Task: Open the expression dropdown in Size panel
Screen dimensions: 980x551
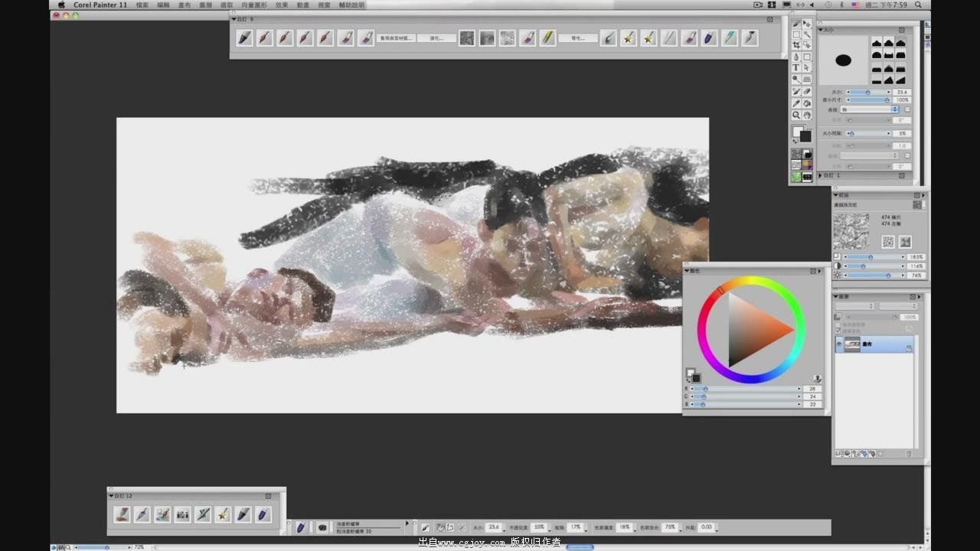Action: 869,109
